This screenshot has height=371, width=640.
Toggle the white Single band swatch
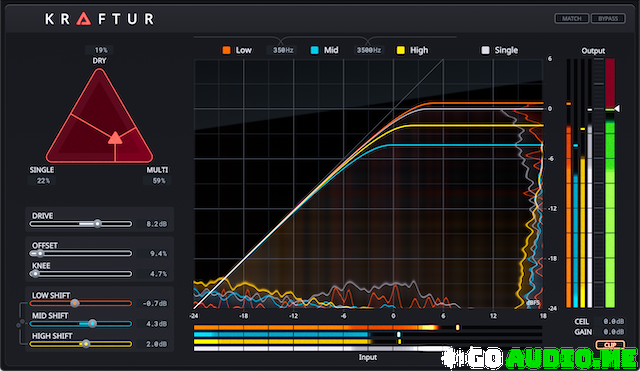pyautogui.click(x=485, y=50)
